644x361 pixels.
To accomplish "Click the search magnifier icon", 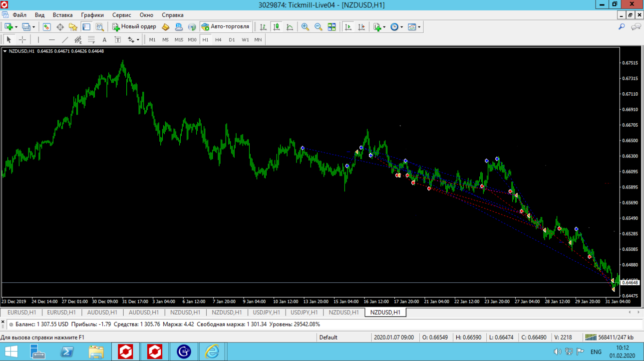I will pyautogui.click(x=622, y=27).
